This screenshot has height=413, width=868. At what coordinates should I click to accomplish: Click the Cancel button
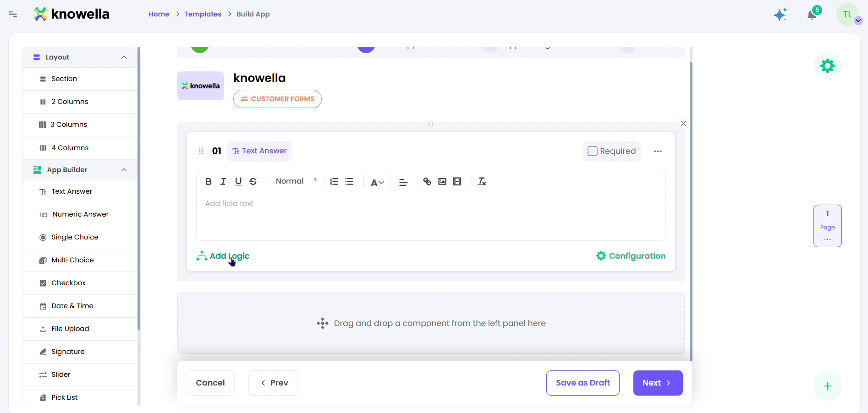click(210, 383)
